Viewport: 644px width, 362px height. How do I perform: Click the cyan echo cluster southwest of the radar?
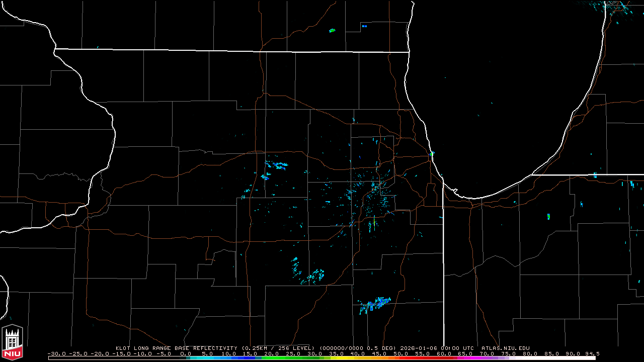pos(314,275)
